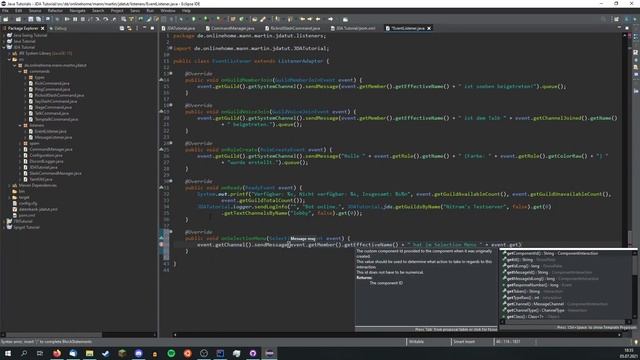640x360 pixels.
Task: Collapse the JDA Tutorial project node
Action: (4, 47)
